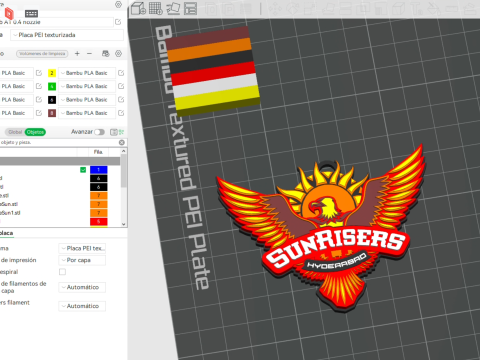
Task: Click black filament swatch 6 beside PLA Basic
Action: tap(52, 100)
